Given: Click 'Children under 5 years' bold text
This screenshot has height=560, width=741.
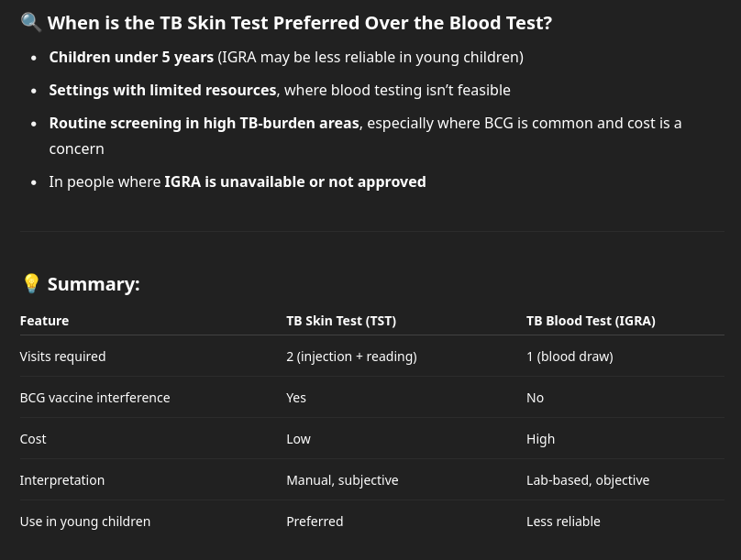Looking at the screenshot, I should coord(131,57).
